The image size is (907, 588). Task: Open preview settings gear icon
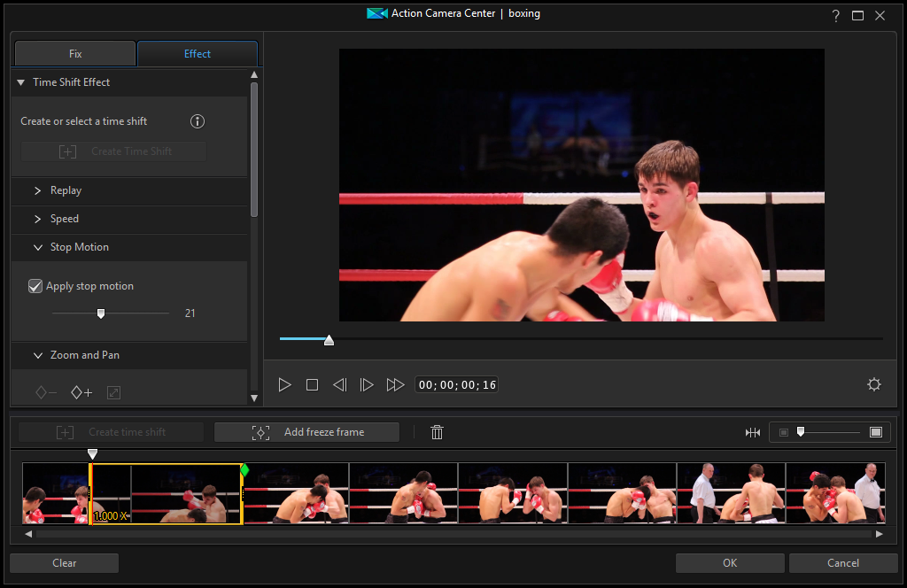[x=874, y=384]
